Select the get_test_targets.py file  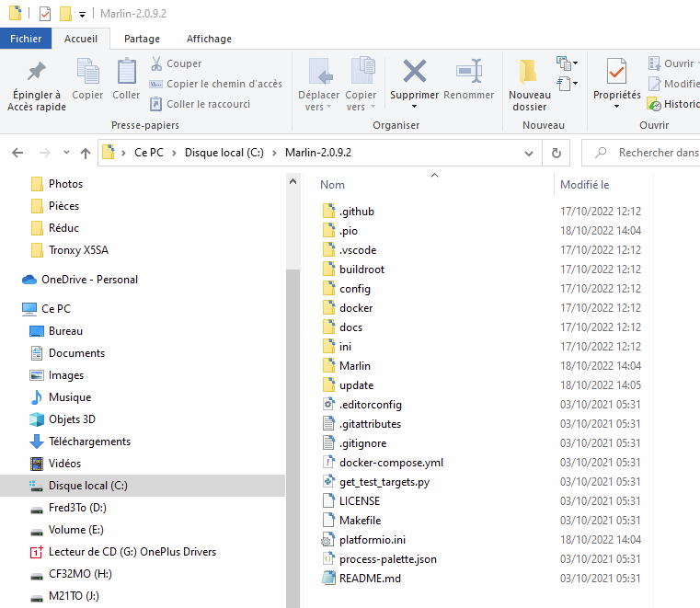pos(384,482)
